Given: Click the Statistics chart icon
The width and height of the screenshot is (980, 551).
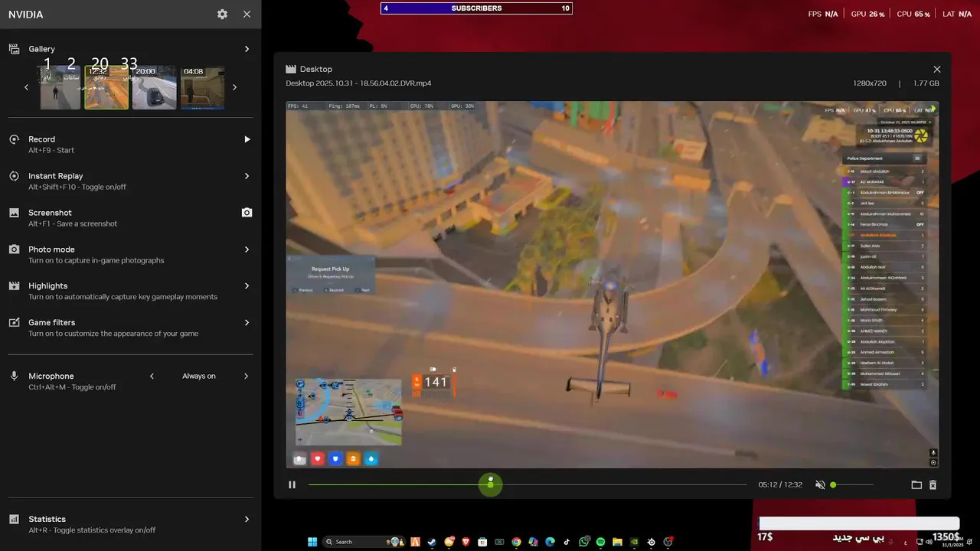Looking at the screenshot, I should click(14, 520).
